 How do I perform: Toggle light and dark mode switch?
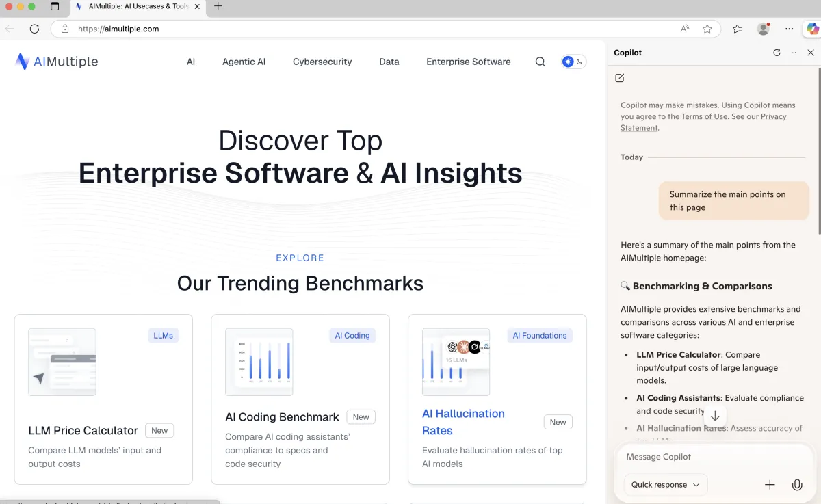[x=573, y=62]
